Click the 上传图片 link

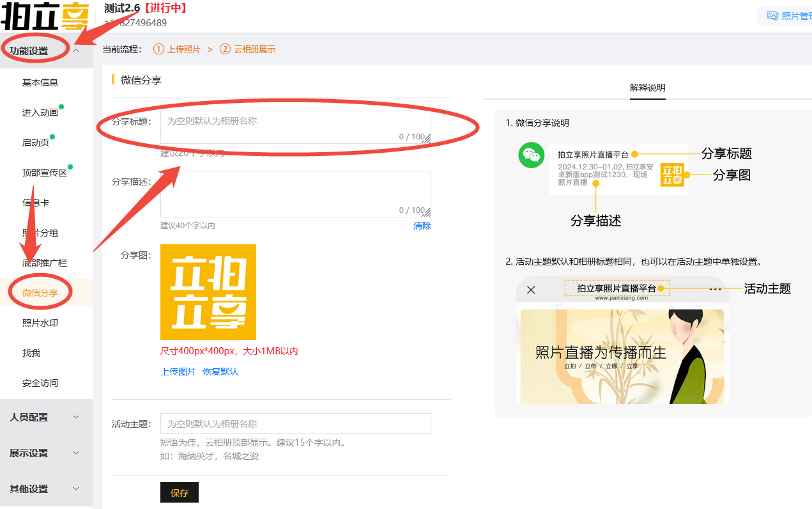point(178,372)
